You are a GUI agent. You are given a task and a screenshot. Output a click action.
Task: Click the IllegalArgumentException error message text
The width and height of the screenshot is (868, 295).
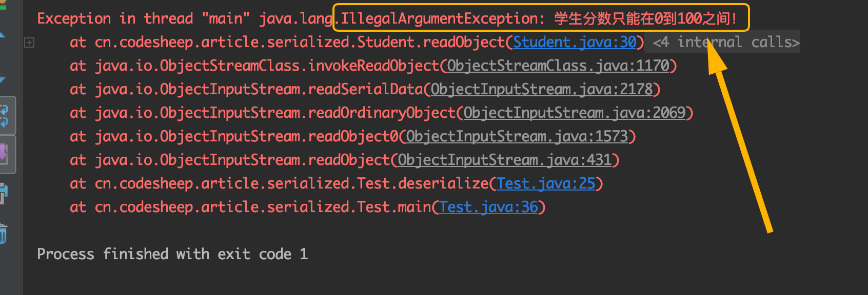point(539,18)
